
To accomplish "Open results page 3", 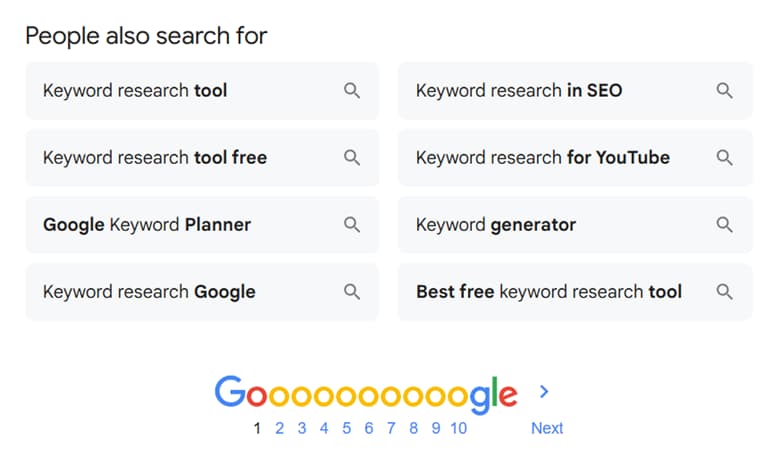I will coord(302,428).
